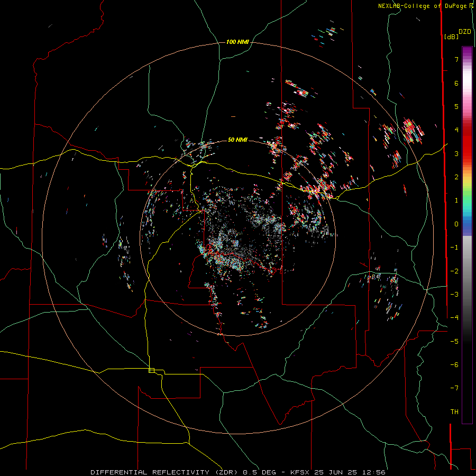476x476 pixels.
Task: Click the -5 value on the color scale
Action: click(454, 342)
